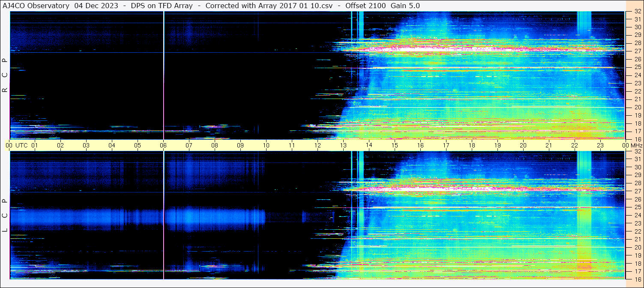Image resolution: width=644 pixels, height=288 pixels.
Task: Click 25 MHz label in RCP panel
Action: click(637, 67)
